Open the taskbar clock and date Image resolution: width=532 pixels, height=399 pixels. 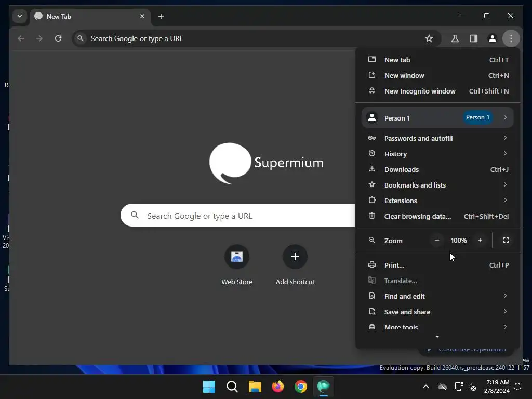point(497,387)
